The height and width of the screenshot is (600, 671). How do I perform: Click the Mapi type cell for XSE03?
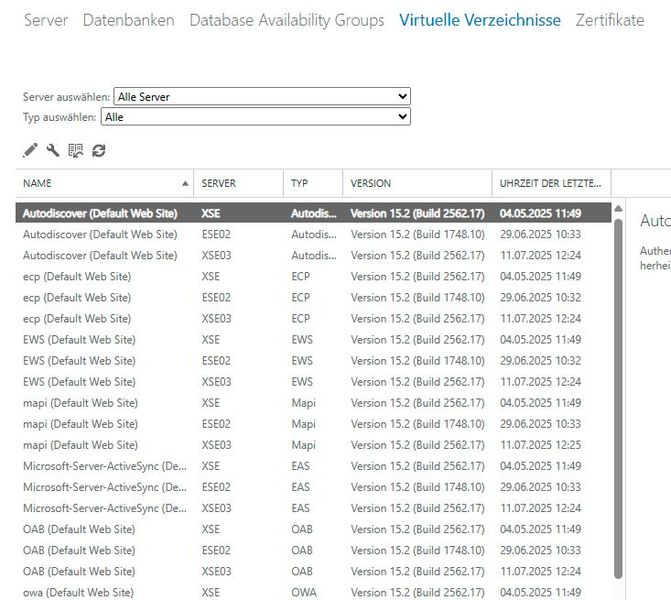(x=303, y=445)
